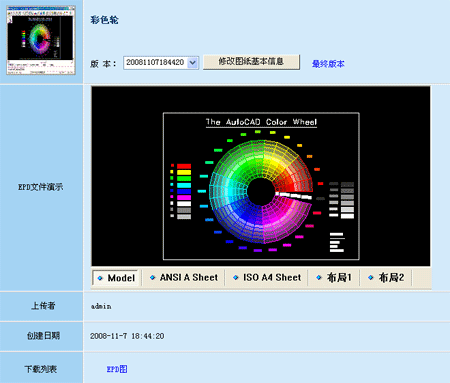Open the 最终版本 link
The height and width of the screenshot is (383, 450).
[328, 64]
